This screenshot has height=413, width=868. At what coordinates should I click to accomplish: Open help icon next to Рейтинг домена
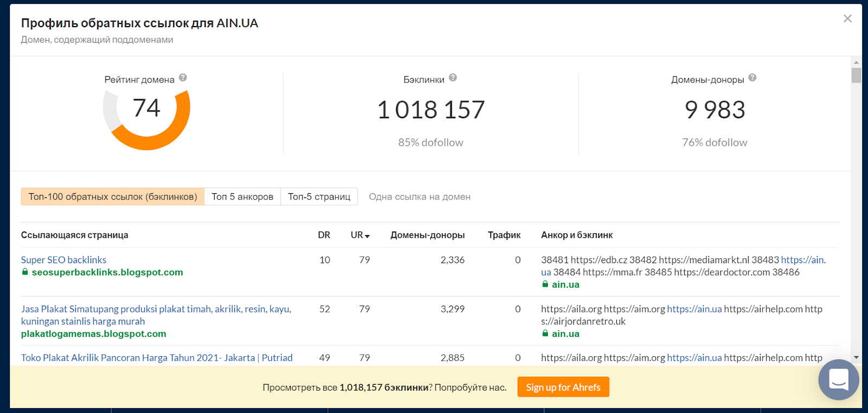pos(183,78)
